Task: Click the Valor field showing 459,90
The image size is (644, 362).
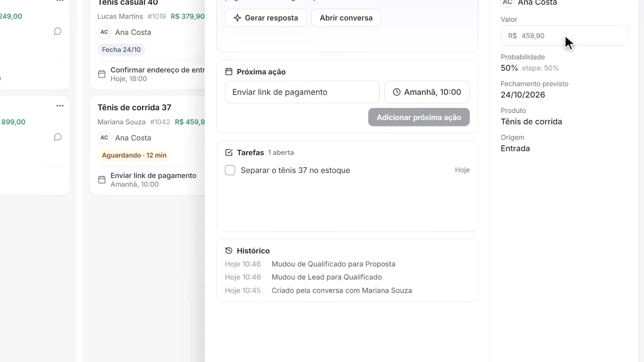Action: [564, 36]
